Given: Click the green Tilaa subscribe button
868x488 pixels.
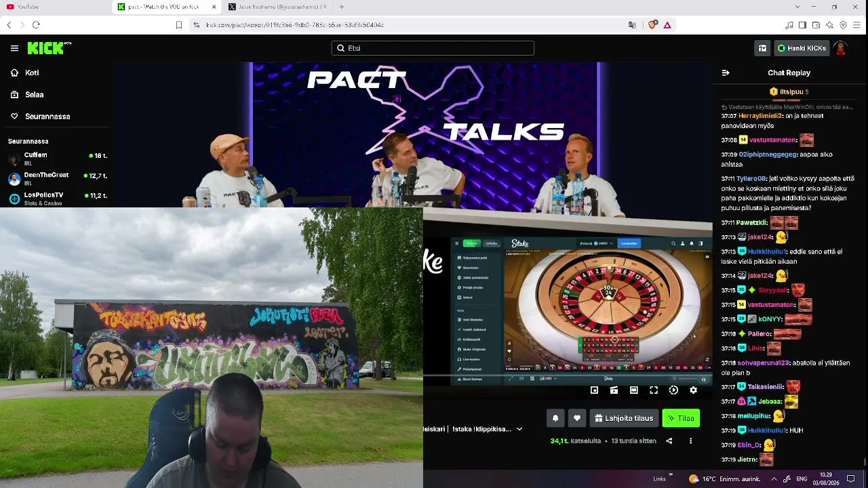Looking at the screenshot, I should tap(681, 418).
